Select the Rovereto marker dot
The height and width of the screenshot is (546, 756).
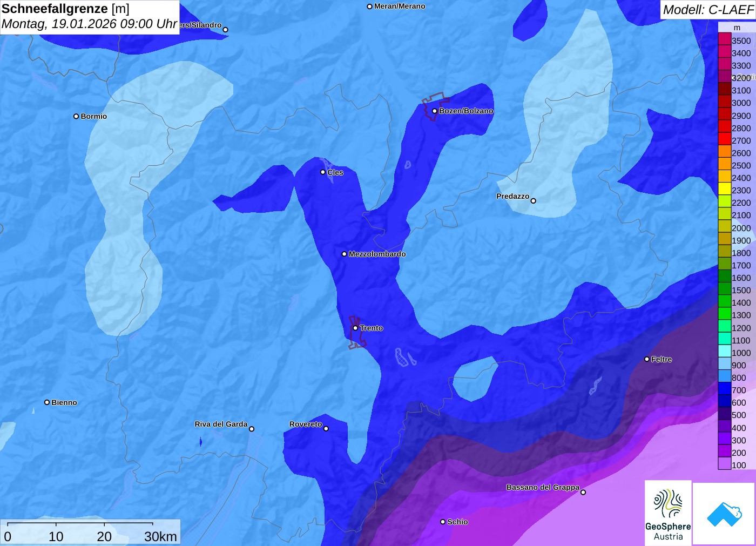[326, 429]
